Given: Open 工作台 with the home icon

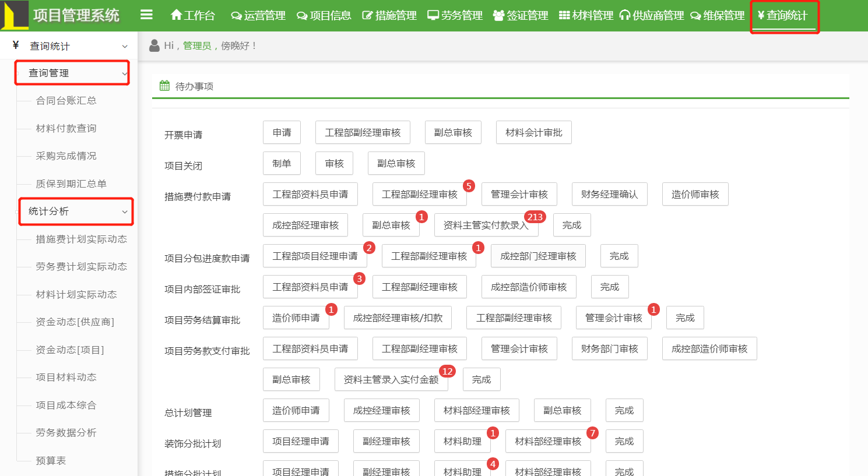Looking at the screenshot, I should pos(192,15).
